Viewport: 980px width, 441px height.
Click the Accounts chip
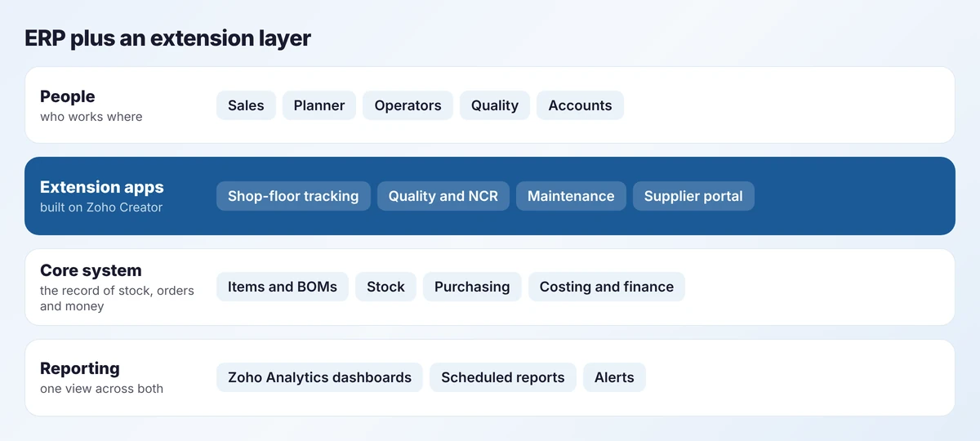click(580, 105)
